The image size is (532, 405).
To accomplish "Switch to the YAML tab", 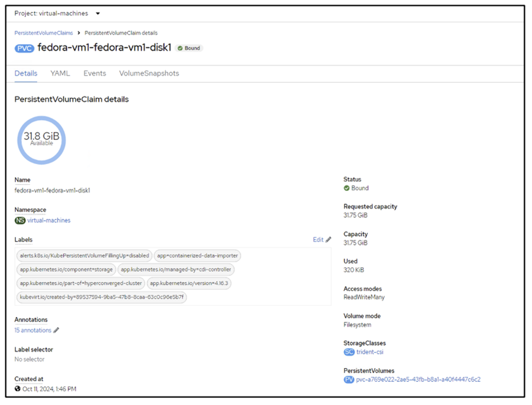I will pyautogui.click(x=60, y=73).
